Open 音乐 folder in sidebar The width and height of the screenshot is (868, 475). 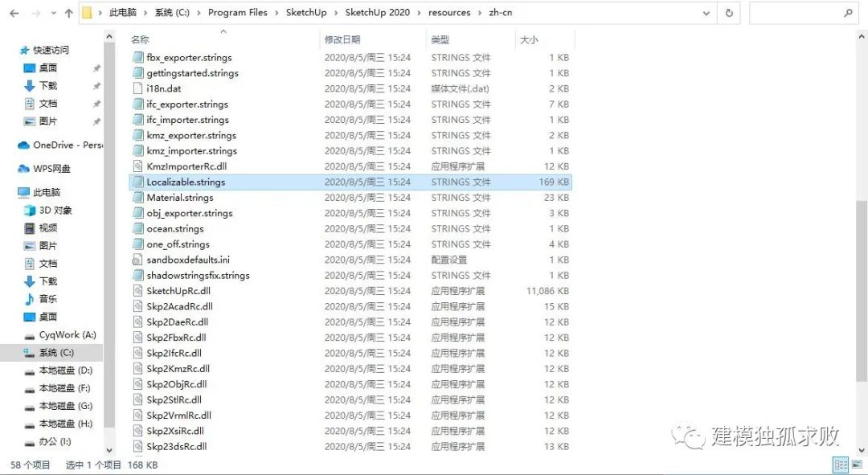47,298
